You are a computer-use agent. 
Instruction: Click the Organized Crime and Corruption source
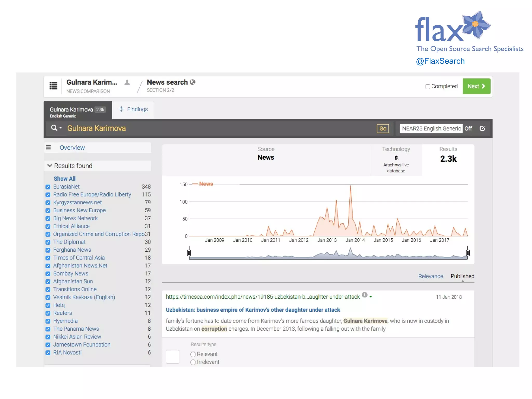(x=99, y=234)
